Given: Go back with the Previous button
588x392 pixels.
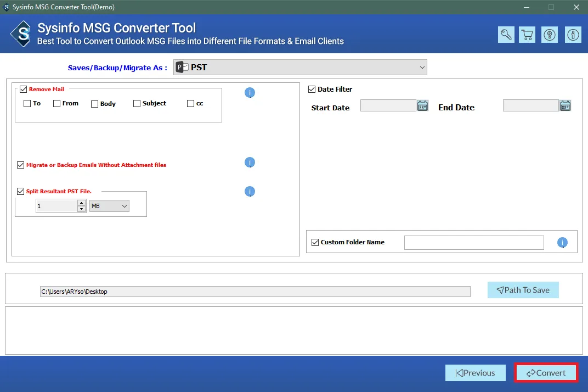Looking at the screenshot, I should tap(475, 373).
